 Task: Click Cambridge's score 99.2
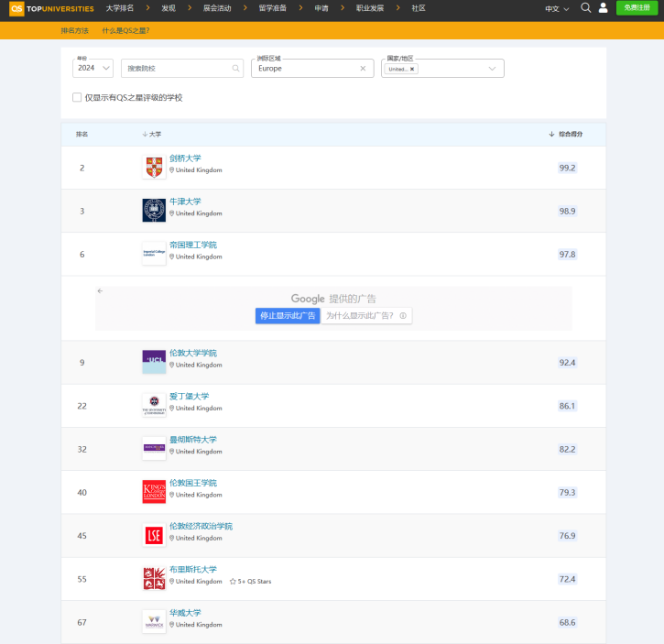[568, 168]
